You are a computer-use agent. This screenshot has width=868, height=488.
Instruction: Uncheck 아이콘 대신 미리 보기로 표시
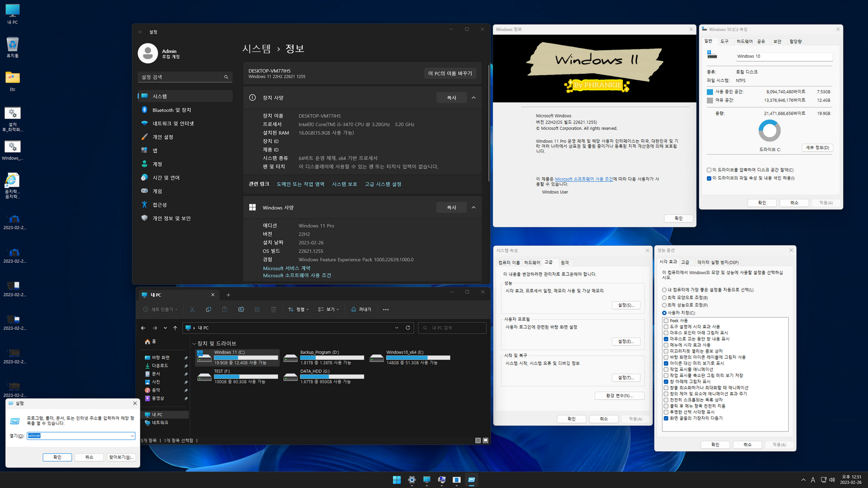click(666, 363)
